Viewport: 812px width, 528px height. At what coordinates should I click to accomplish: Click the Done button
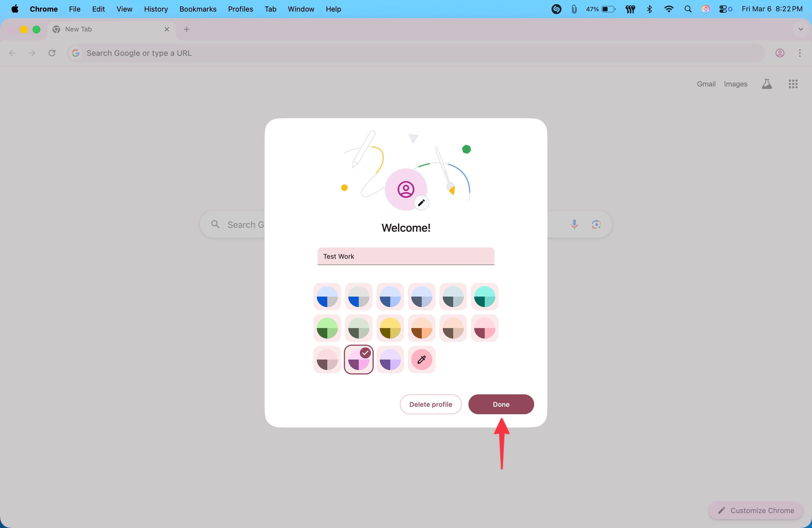click(500, 404)
